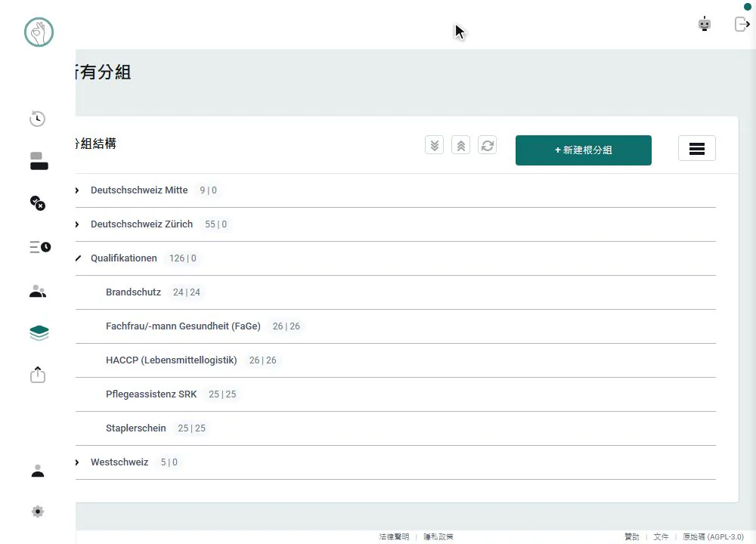This screenshot has width=756, height=544.
Task: Select Fachfrau/-mann Gesundheit (FaGe) subgroup
Action: 183,326
